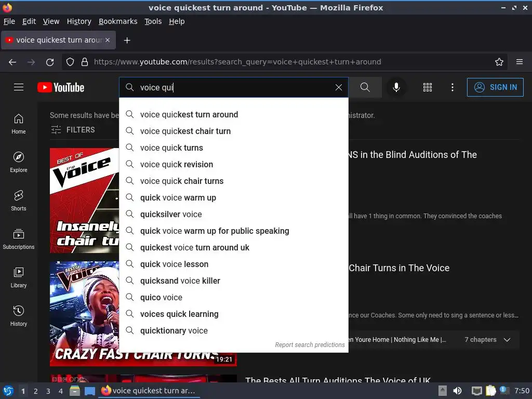Choose the 'quicksilver voice' suggestion

pos(234,214)
